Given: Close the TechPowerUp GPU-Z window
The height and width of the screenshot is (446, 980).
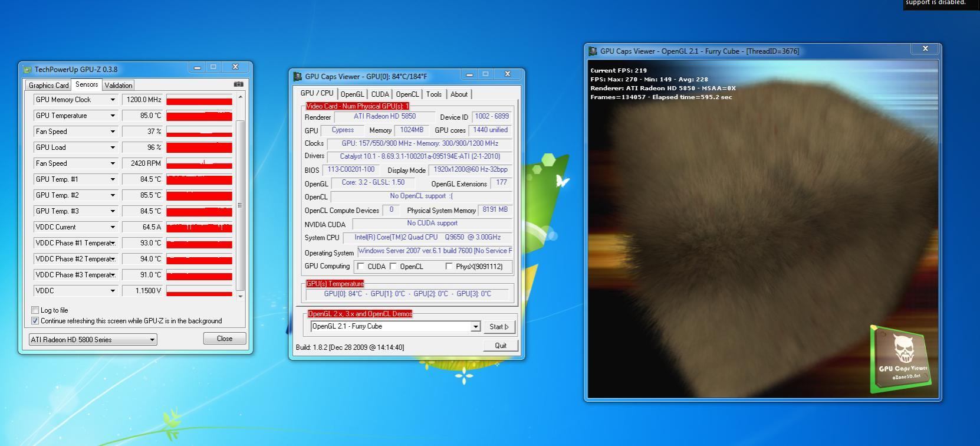Looking at the screenshot, I should click(235, 67).
